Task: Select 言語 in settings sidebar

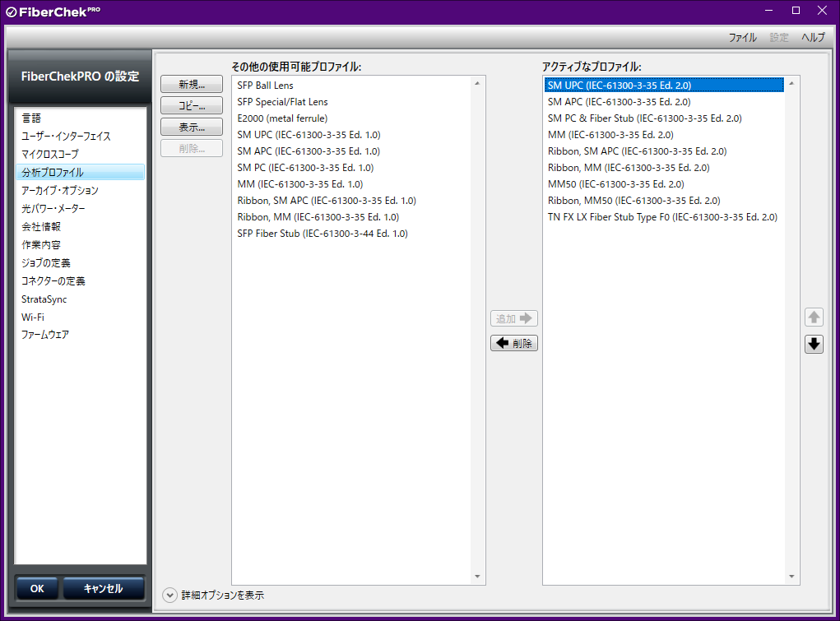Action: click(x=81, y=118)
